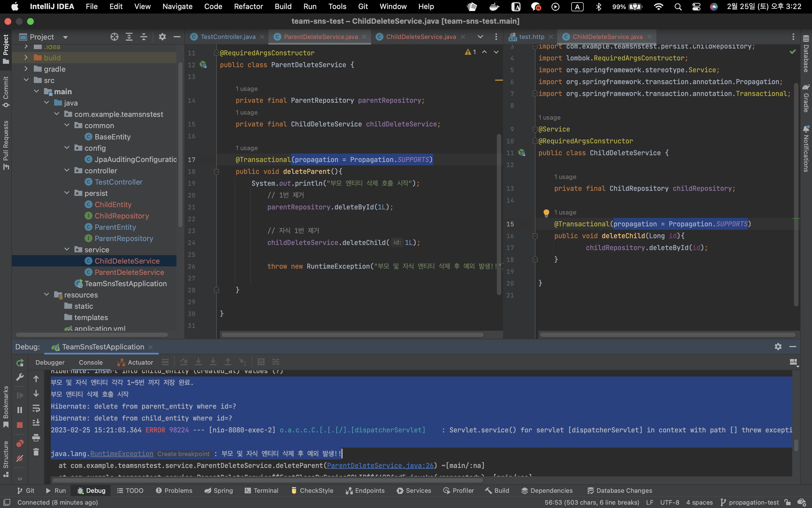Open the Commit tool window
812x508 pixels.
6,92
